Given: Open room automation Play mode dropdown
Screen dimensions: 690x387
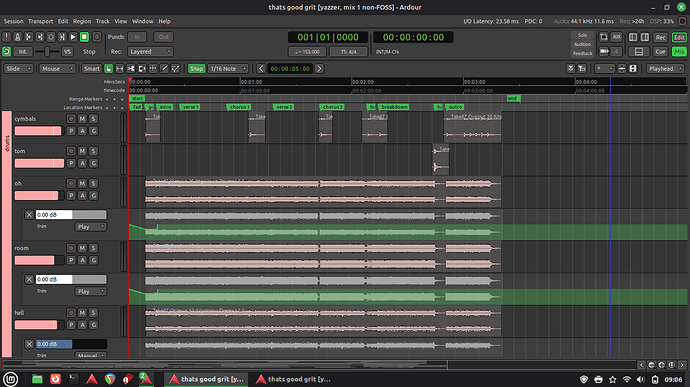Looking at the screenshot, I should [90, 291].
